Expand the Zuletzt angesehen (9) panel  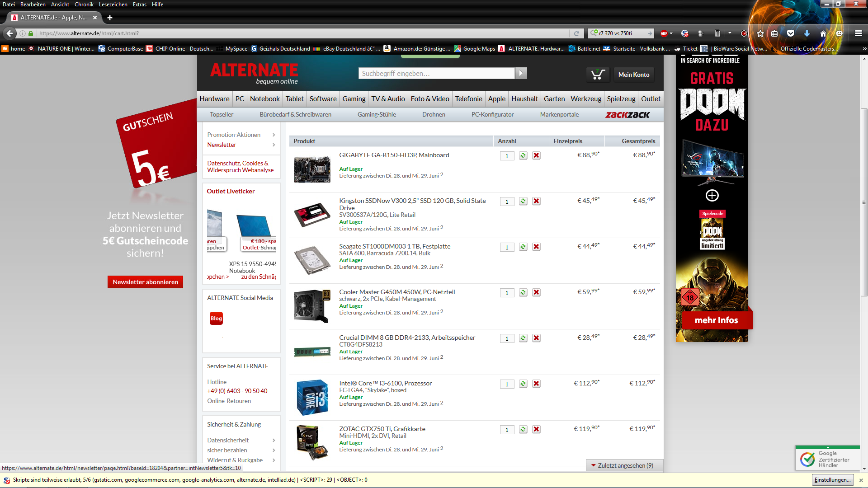pyautogui.click(x=625, y=465)
